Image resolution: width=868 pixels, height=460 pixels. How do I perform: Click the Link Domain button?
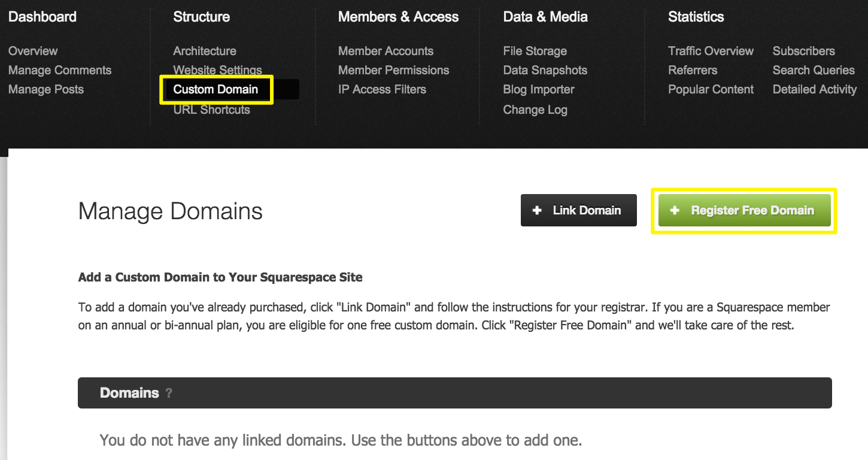click(578, 210)
